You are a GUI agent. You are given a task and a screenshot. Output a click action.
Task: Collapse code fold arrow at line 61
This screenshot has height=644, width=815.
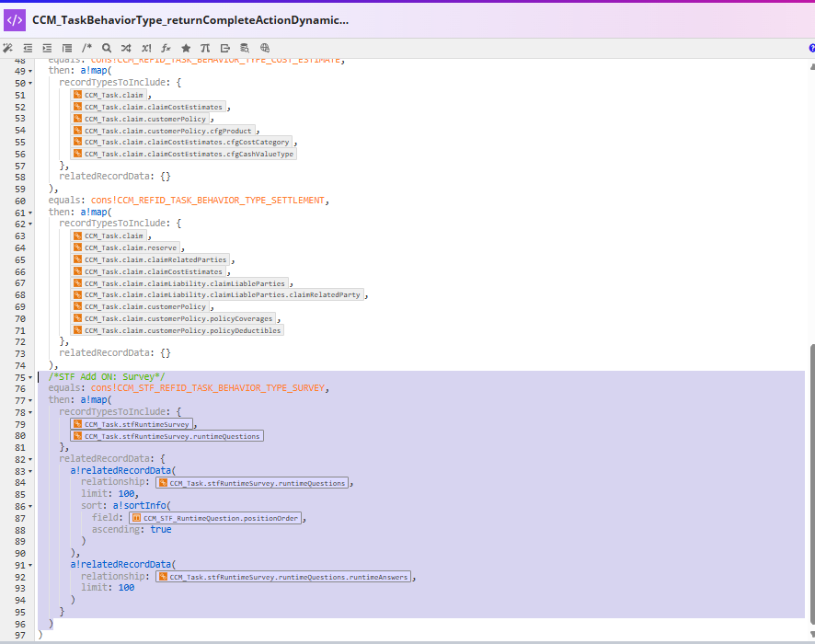coord(30,213)
